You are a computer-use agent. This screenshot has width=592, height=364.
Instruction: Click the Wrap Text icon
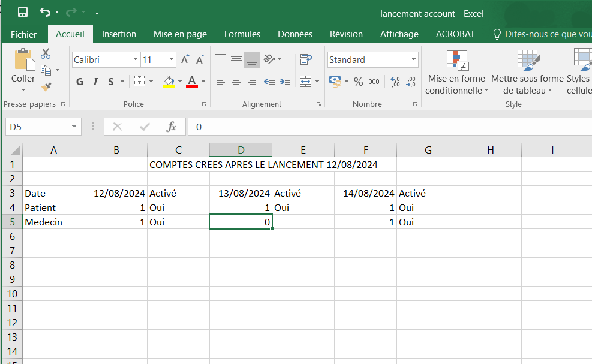point(306,59)
